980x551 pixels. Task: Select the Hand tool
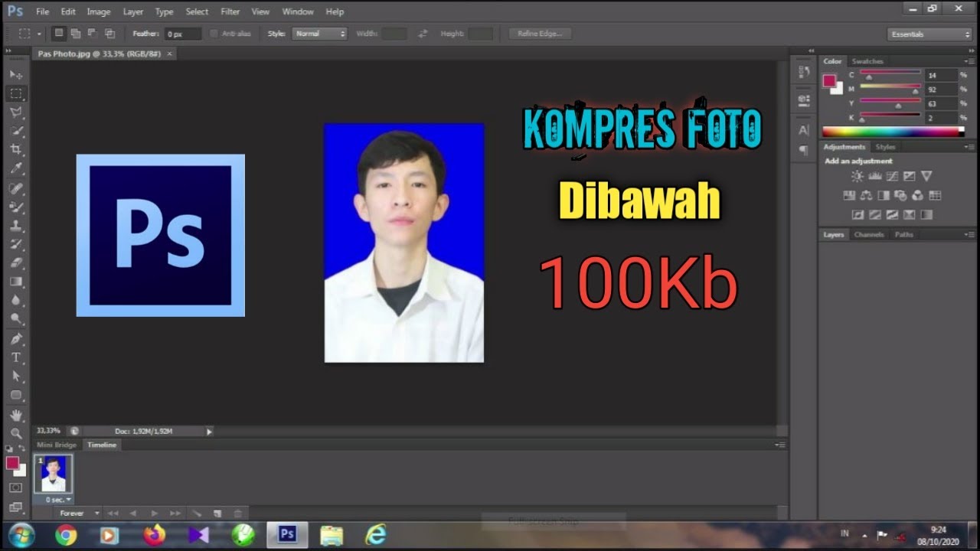point(16,415)
